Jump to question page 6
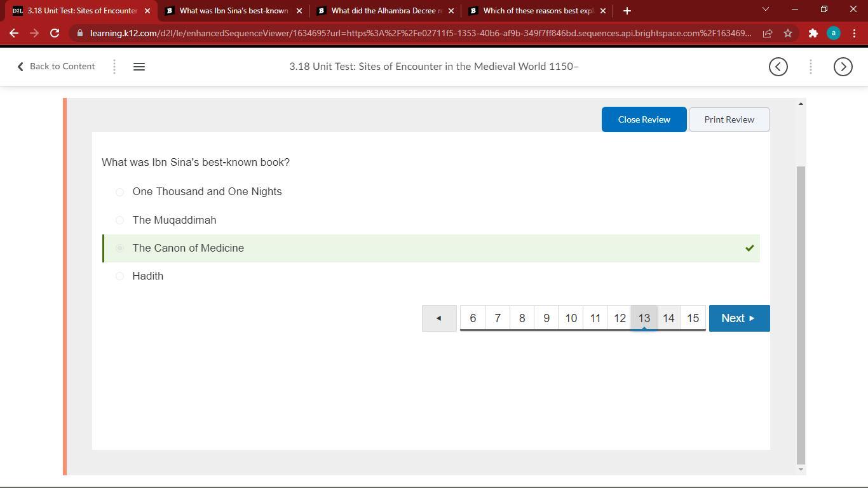Image resolution: width=868 pixels, height=488 pixels. [473, 318]
